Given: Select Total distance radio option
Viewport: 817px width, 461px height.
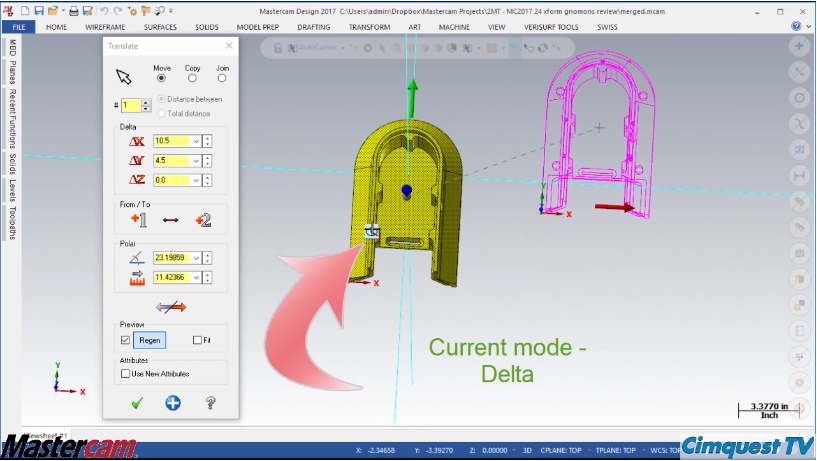Looking at the screenshot, I should point(162,113).
